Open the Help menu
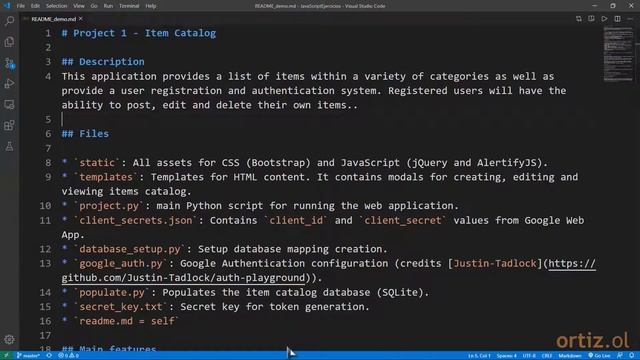Viewport: 640px width, 360px height. pyautogui.click(x=151, y=6)
